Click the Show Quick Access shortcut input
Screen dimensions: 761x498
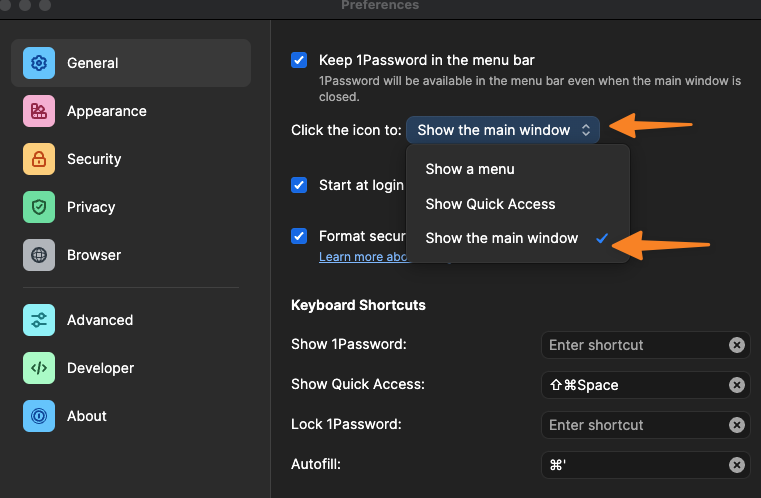(x=645, y=385)
